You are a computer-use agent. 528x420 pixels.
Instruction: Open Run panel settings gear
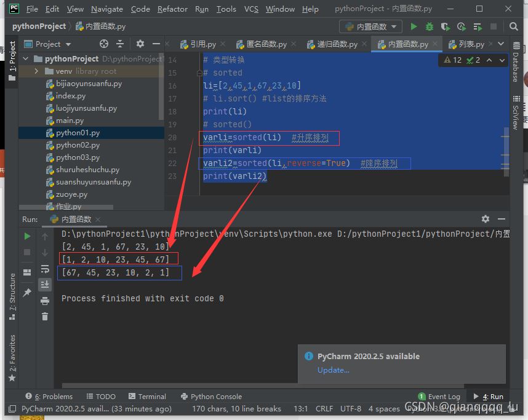point(486,219)
